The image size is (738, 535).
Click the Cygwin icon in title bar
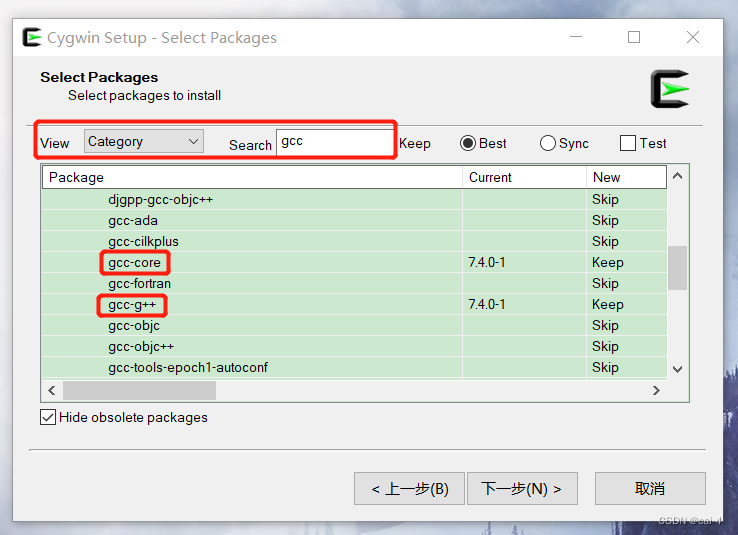pyautogui.click(x=32, y=37)
